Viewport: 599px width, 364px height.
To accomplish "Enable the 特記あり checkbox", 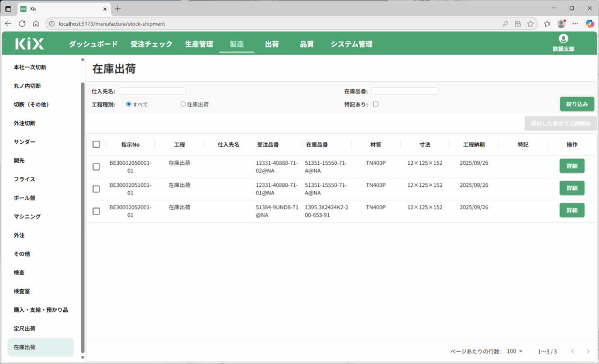I will 376,105.
